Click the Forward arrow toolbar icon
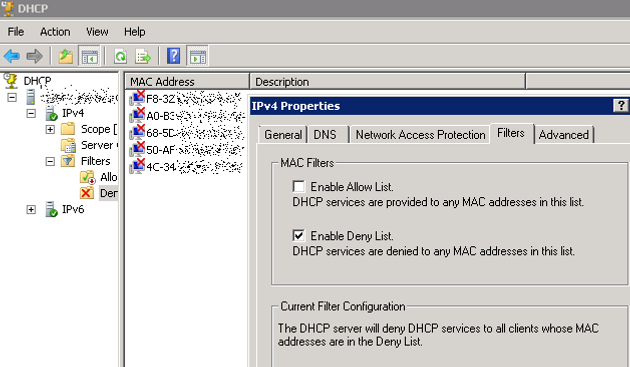This screenshot has width=630, height=367. click(34, 56)
